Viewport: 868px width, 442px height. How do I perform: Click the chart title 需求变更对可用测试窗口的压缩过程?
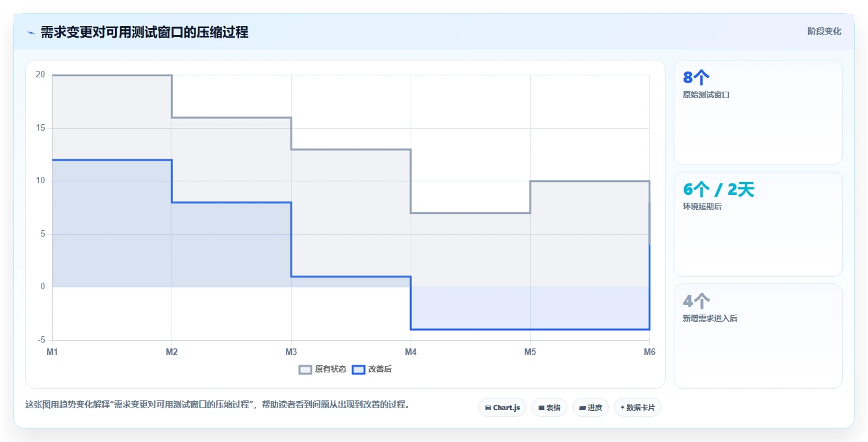pyautogui.click(x=144, y=32)
